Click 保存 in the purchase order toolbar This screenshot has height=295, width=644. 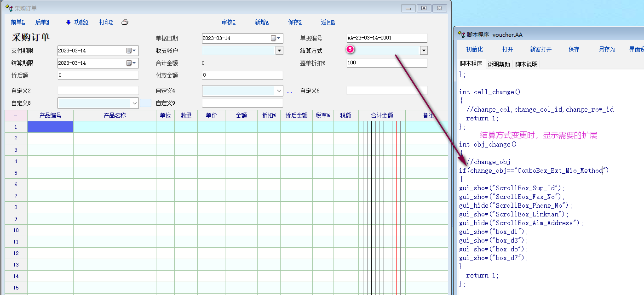tap(294, 23)
